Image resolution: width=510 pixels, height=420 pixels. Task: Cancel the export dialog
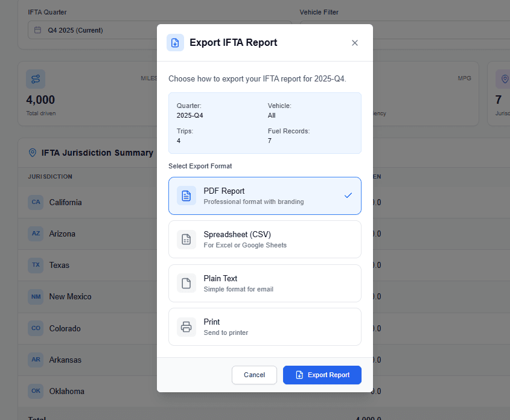pyautogui.click(x=254, y=375)
